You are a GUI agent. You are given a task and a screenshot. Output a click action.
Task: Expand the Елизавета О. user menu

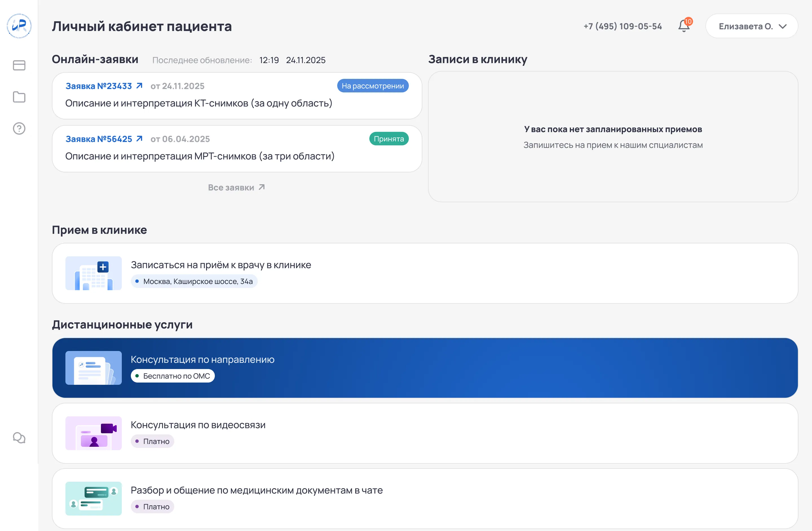pos(752,26)
